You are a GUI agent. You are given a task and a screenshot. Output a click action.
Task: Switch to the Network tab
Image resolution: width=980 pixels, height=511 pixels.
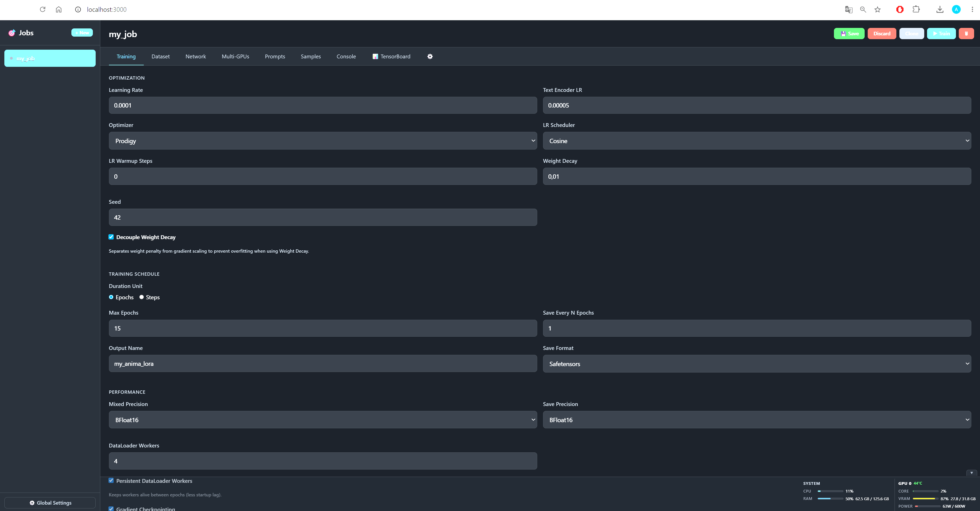(195, 56)
